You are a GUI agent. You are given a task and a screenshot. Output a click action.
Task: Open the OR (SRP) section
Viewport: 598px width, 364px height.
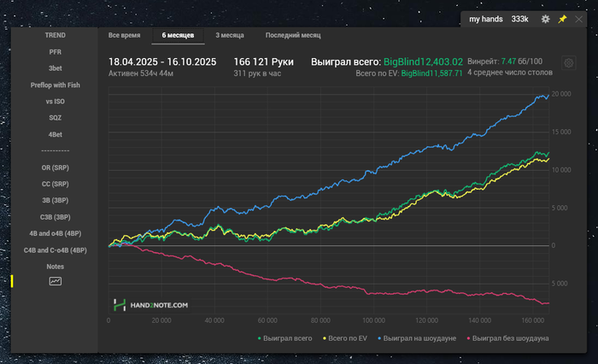[56, 167]
